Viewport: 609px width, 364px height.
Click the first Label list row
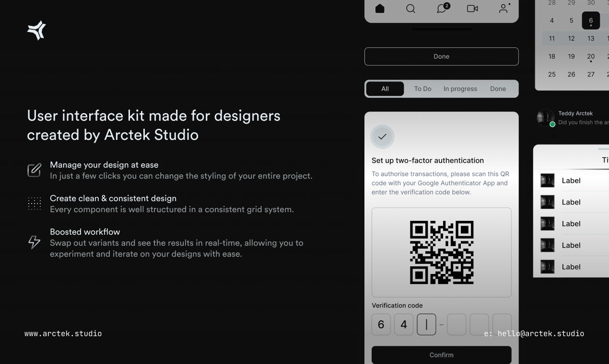[x=571, y=181]
